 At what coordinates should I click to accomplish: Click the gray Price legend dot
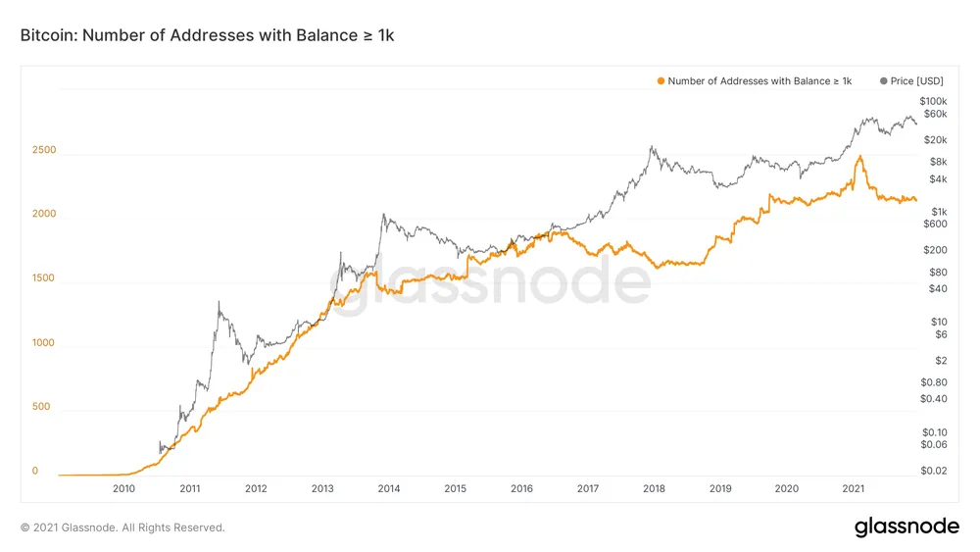click(885, 81)
